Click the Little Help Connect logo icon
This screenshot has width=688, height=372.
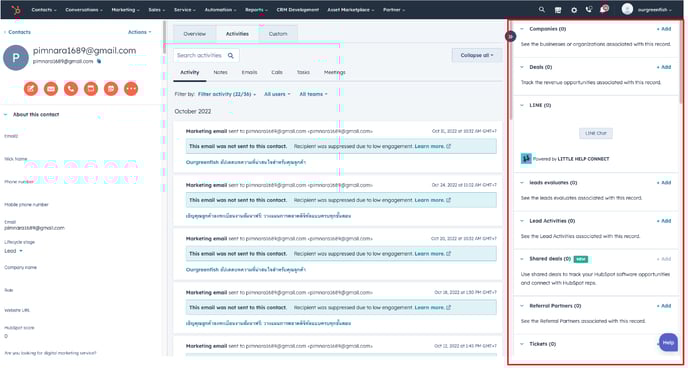526,158
